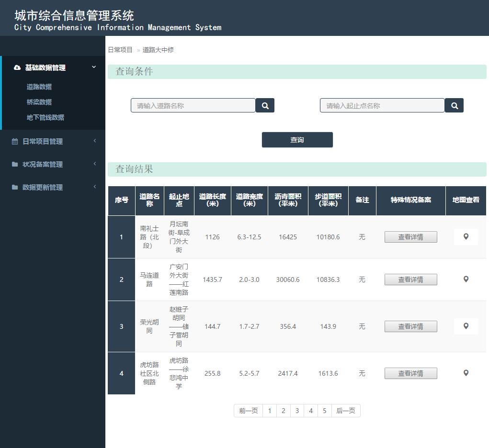
Task: Expand the 日常项目管理 section
Action: tap(94, 141)
